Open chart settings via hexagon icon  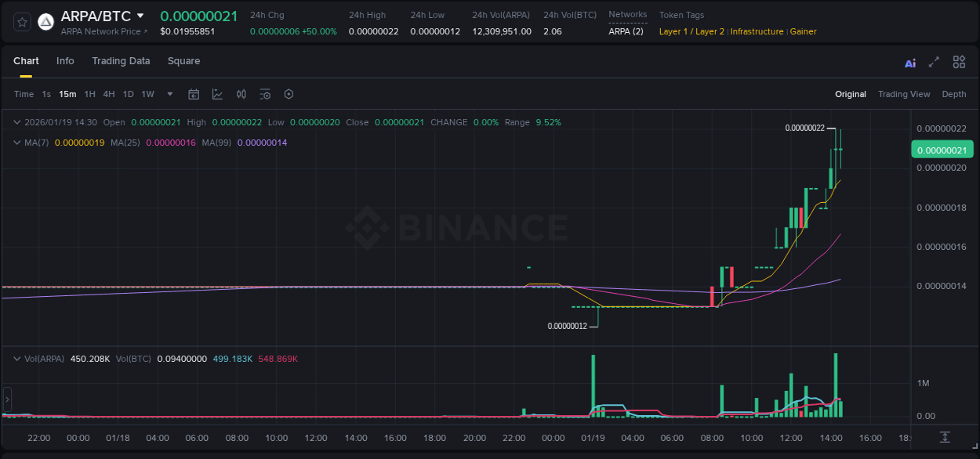tap(289, 94)
